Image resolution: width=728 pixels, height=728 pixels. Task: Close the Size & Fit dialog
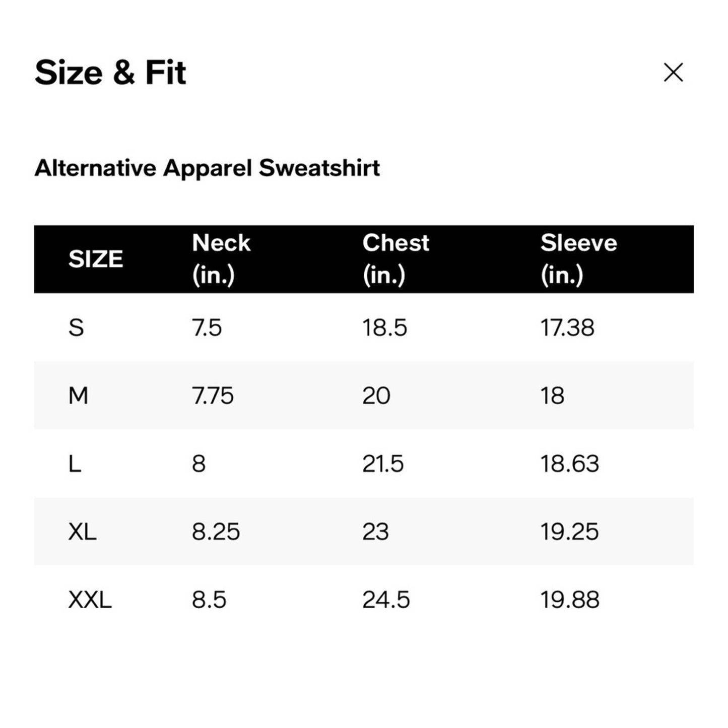[673, 73]
